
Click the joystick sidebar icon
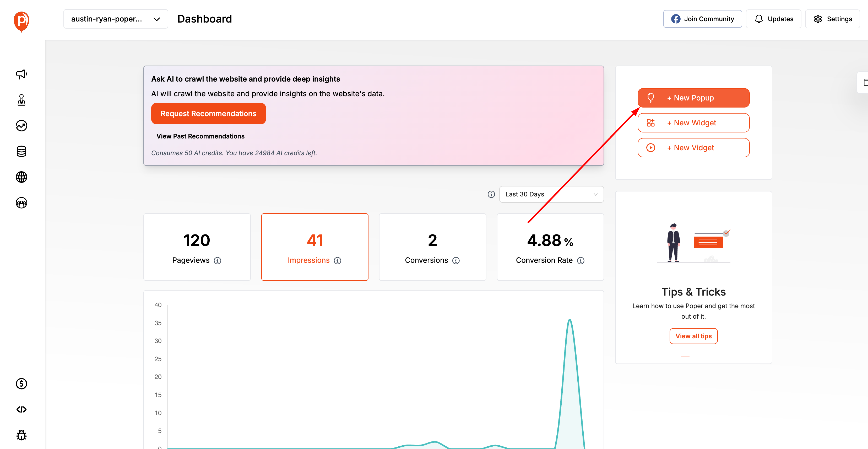point(21,100)
